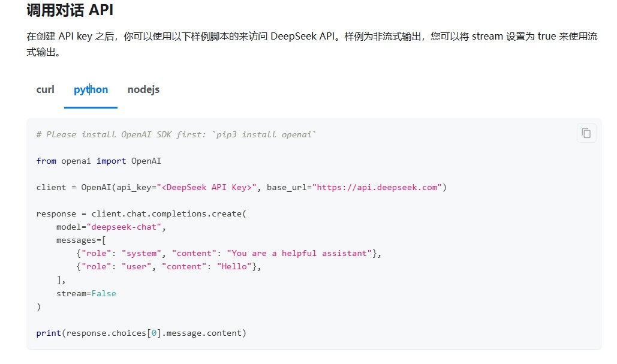Click "You are a helpful assistant" text
617x364 pixels.
click(x=299, y=253)
